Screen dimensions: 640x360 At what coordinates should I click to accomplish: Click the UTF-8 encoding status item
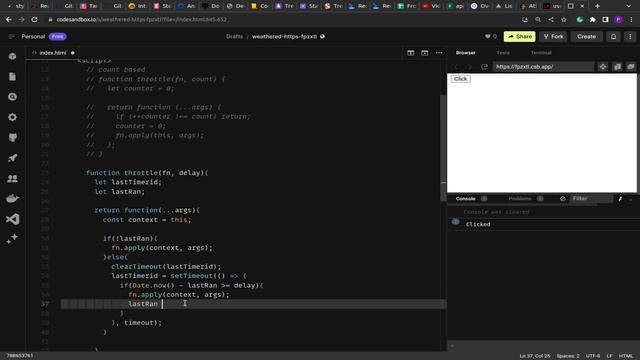coord(593,356)
